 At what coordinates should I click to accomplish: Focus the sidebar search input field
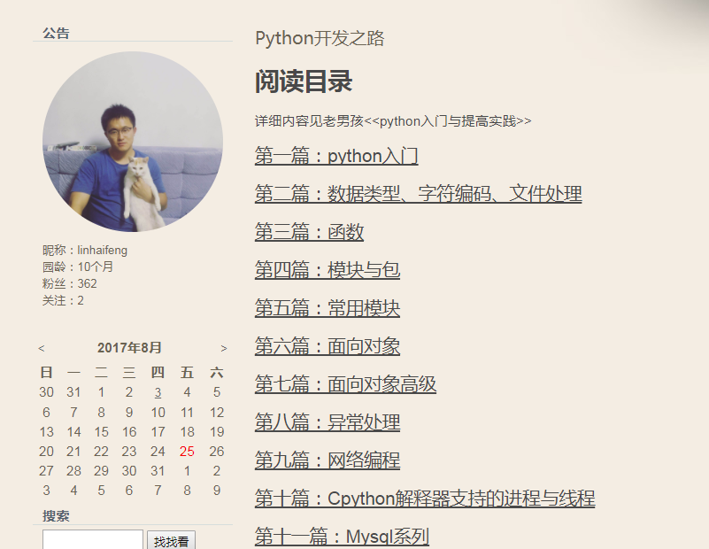tap(93, 540)
